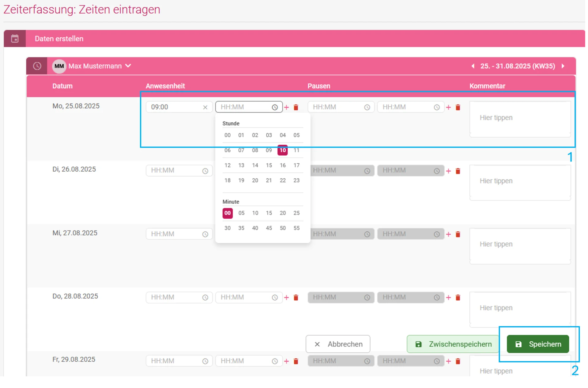
Task: Clear the 09:00 start time on Monday
Action: [x=205, y=107]
